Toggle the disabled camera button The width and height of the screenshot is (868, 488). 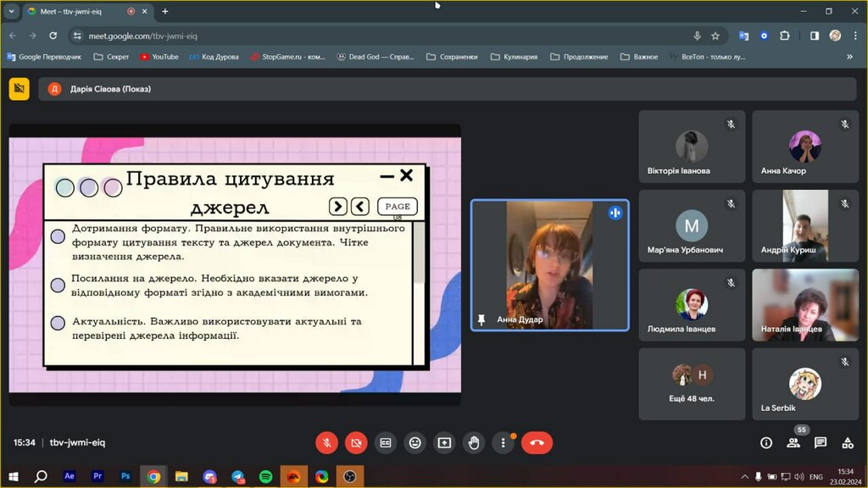tap(356, 442)
